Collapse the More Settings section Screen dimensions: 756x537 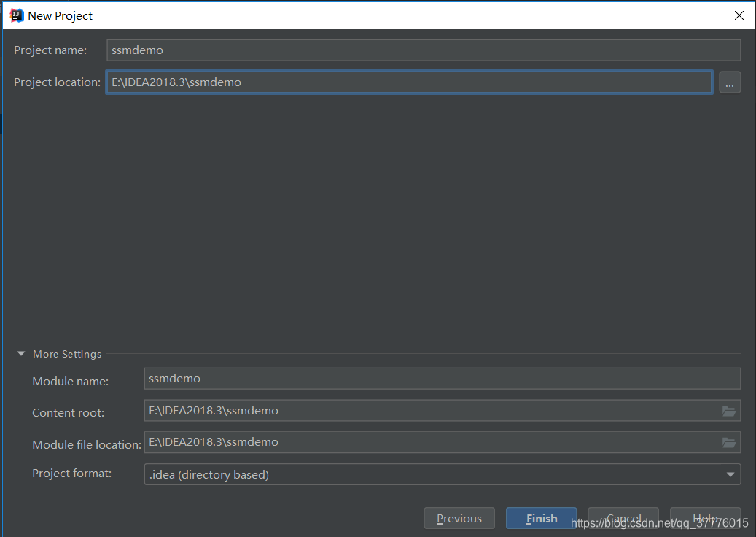(20, 354)
